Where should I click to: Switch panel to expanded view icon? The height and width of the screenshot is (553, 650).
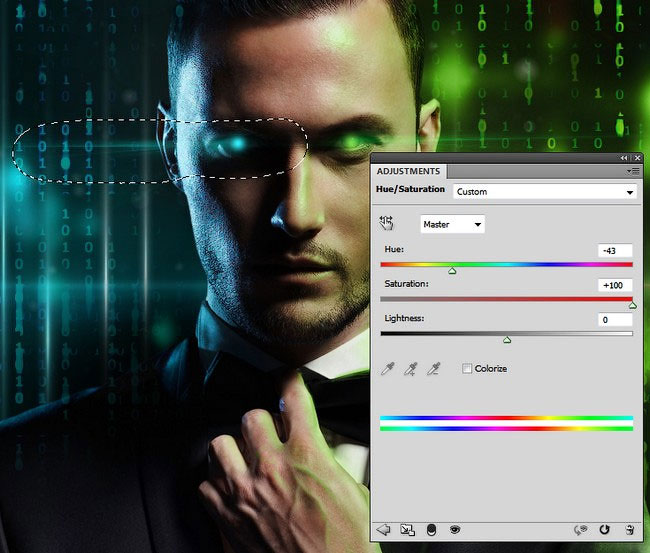point(407,530)
